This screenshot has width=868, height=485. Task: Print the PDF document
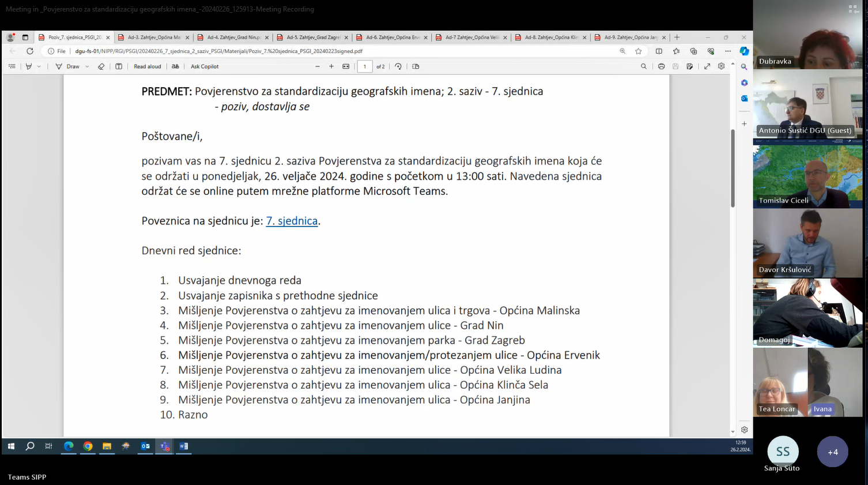coord(661,66)
